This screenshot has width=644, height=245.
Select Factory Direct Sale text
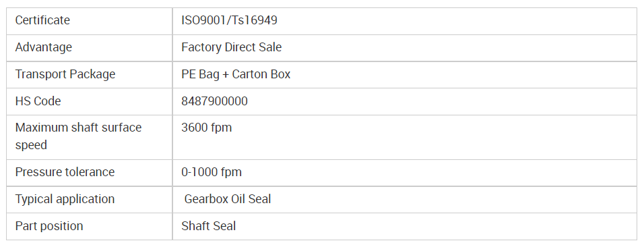[x=231, y=47]
